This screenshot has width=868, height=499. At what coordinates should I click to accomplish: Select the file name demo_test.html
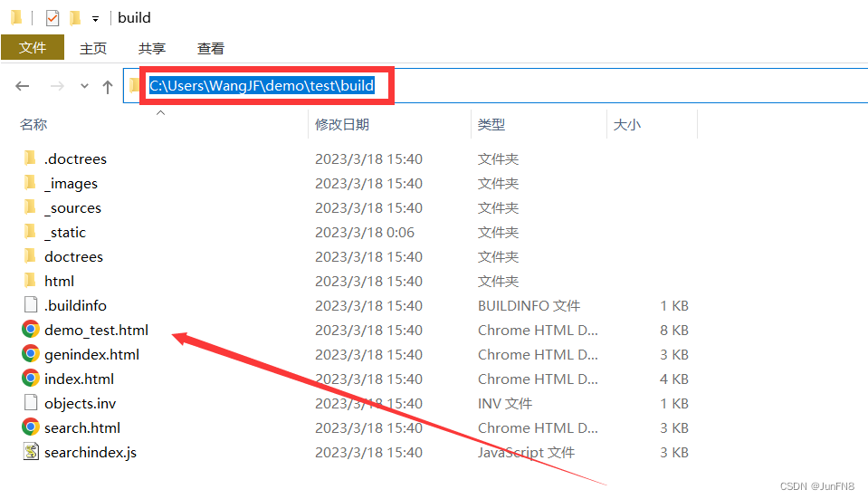point(96,330)
